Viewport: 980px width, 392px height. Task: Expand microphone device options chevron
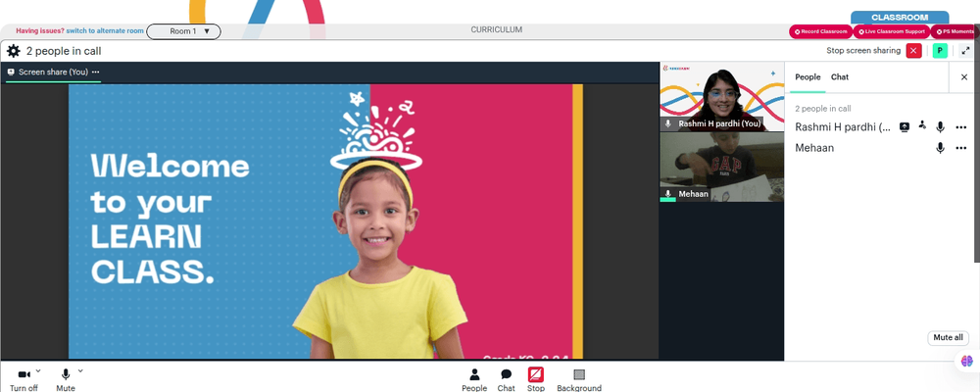[80, 370]
